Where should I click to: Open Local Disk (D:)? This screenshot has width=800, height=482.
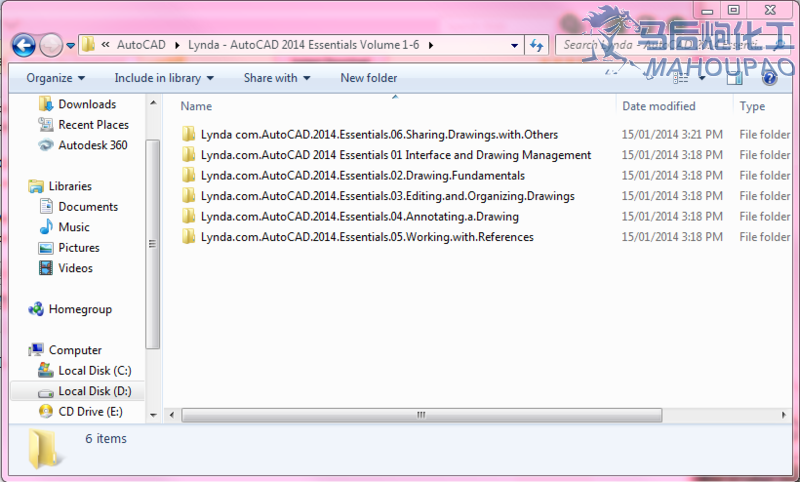[94, 391]
